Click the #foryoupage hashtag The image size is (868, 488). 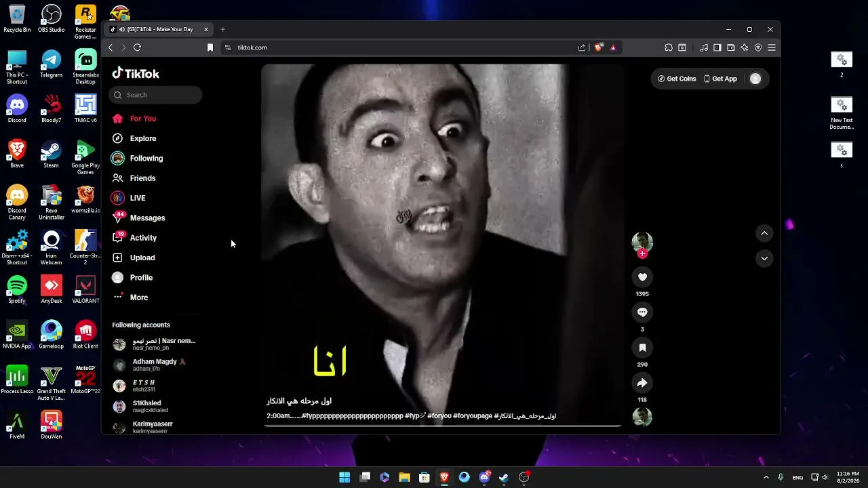click(473, 416)
